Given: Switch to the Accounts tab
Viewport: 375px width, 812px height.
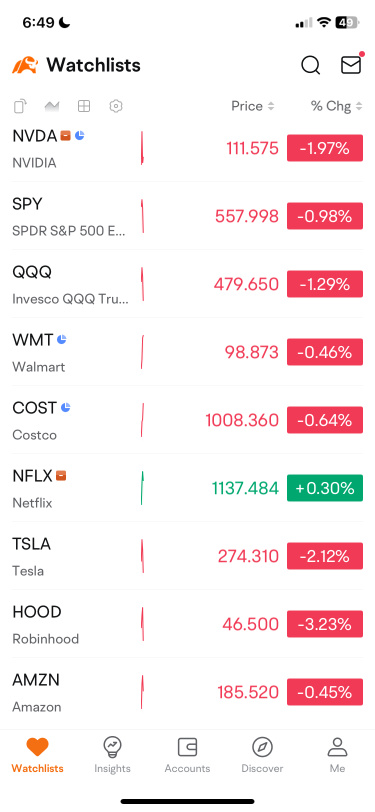Looking at the screenshot, I should pyautogui.click(x=188, y=755).
